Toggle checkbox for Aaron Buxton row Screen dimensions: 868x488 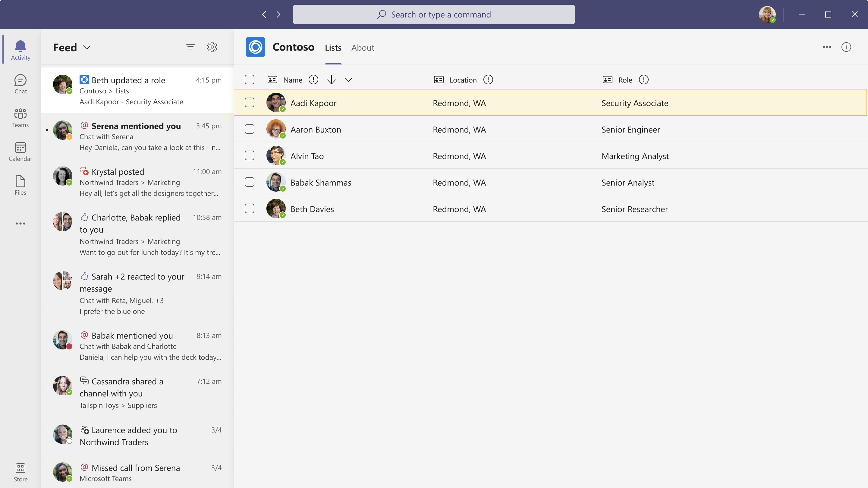(250, 129)
